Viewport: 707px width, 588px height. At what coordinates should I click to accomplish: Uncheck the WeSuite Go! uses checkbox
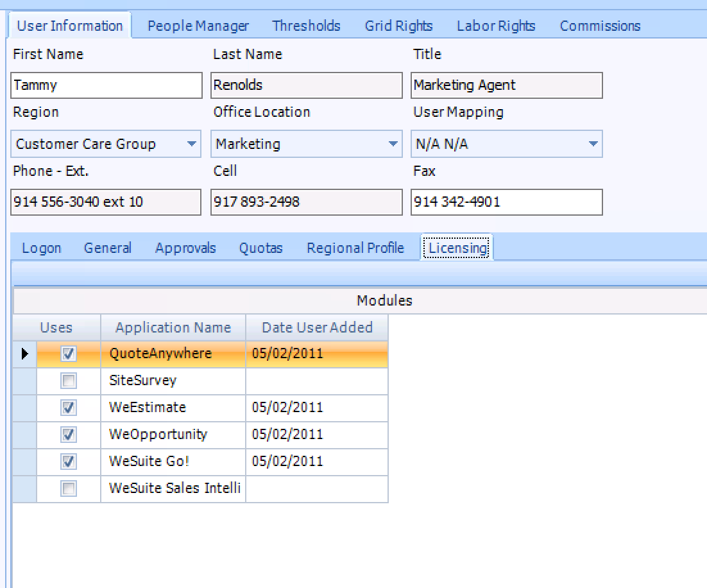(69, 462)
